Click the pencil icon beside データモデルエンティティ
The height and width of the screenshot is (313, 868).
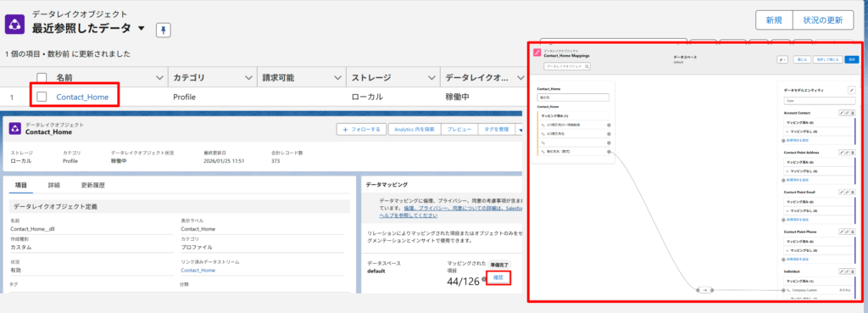[x=851, y=90]
